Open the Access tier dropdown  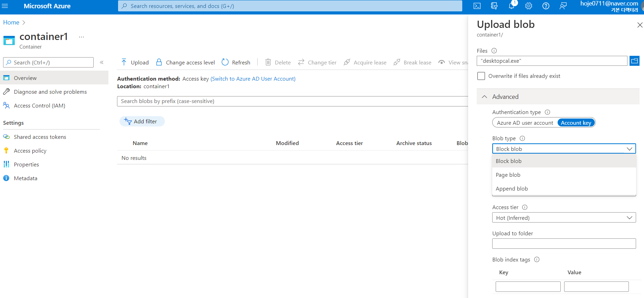point(564,218)
